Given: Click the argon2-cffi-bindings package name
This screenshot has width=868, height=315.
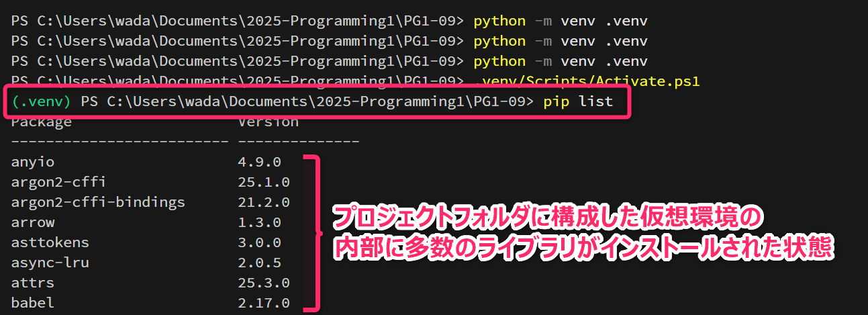Looking at the screenshot, I should click(98, 202).
